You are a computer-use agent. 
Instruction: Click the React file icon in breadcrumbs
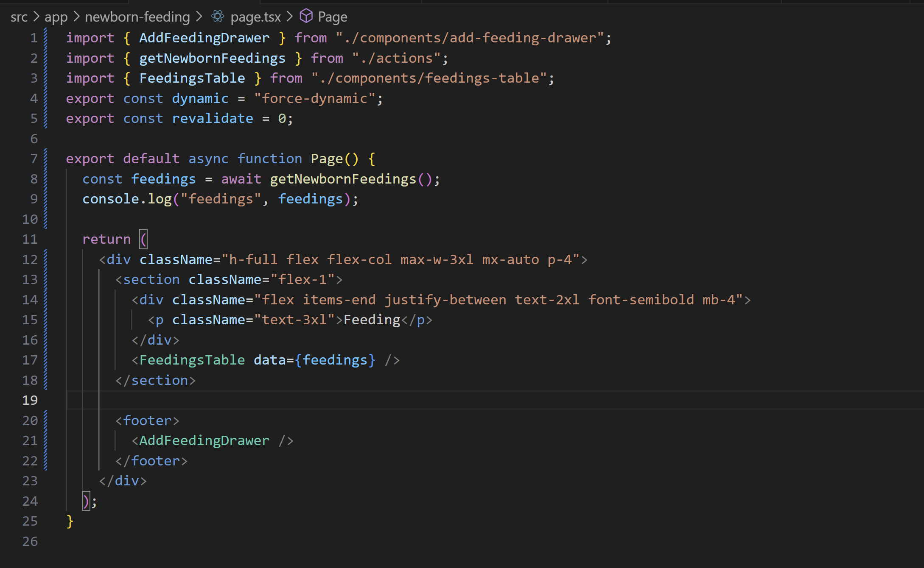point(218,17)
